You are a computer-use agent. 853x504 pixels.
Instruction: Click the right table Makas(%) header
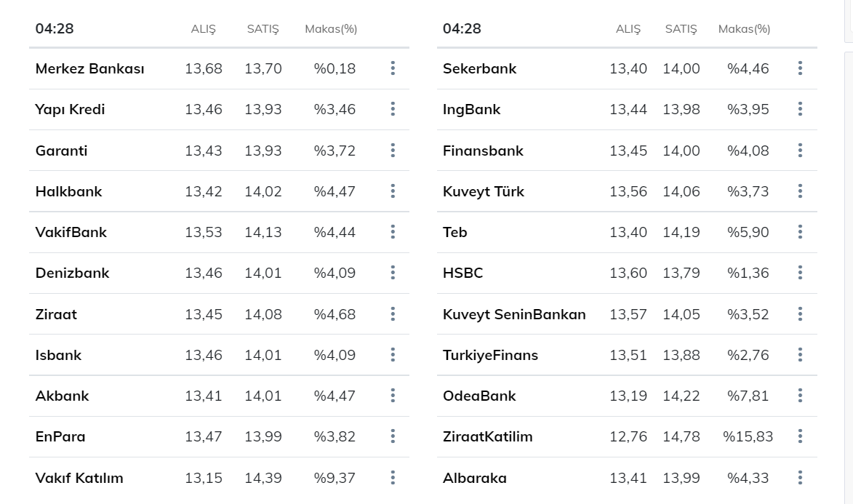click(744, 29)
